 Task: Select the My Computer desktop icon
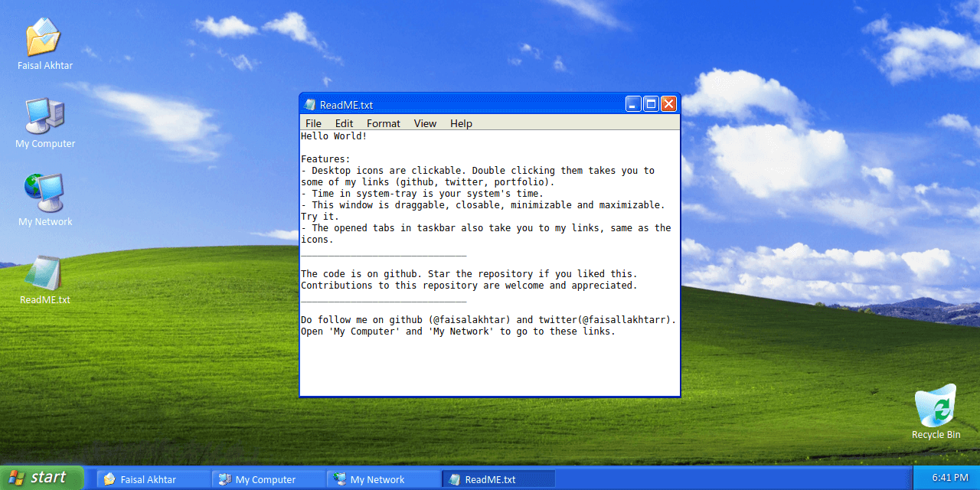[x=45, y=123]
